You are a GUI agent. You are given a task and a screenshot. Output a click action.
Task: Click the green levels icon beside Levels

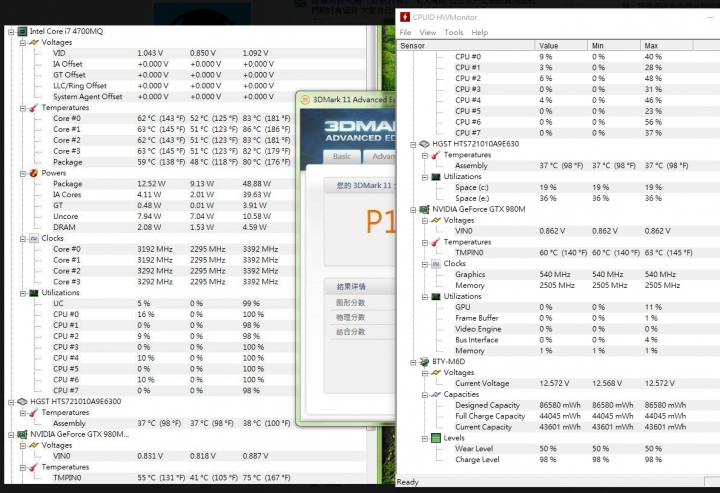(x=436, y=438)
